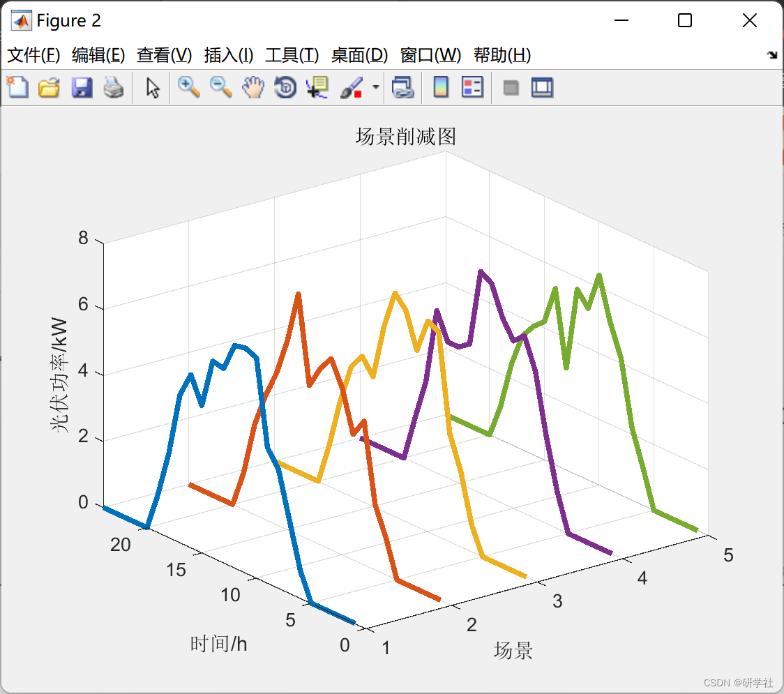
Task: Click the scenario axis tick label 4
Action: click(642, 578)
